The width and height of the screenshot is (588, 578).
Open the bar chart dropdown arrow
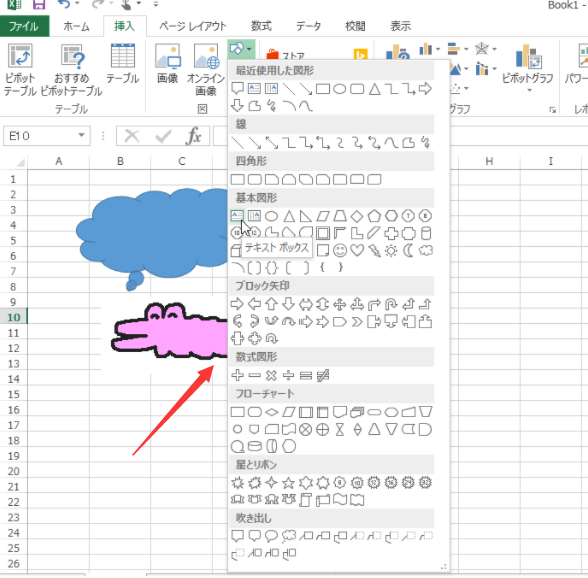click(x=466, y=49)
